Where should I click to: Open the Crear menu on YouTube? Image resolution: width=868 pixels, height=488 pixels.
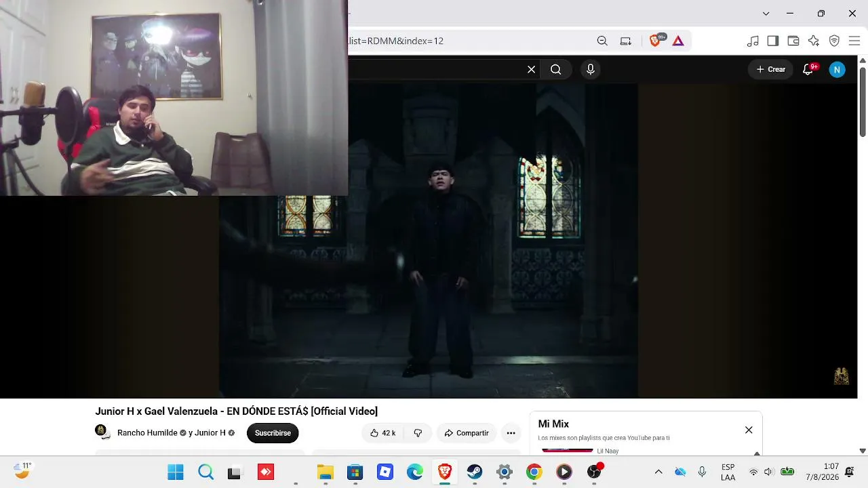pos(770,69)
